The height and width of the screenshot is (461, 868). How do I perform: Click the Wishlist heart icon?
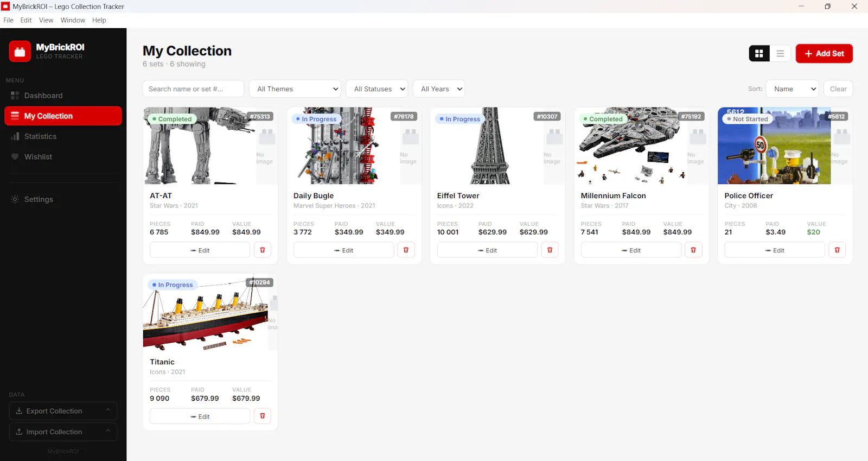coord(15,157)
